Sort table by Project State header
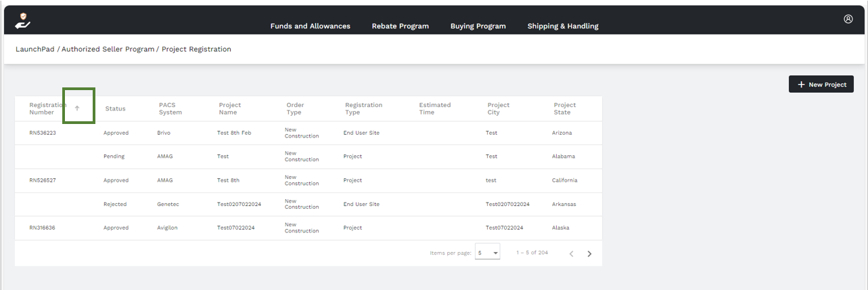Screen dimensions: 868x290 [x=565, y=108]
